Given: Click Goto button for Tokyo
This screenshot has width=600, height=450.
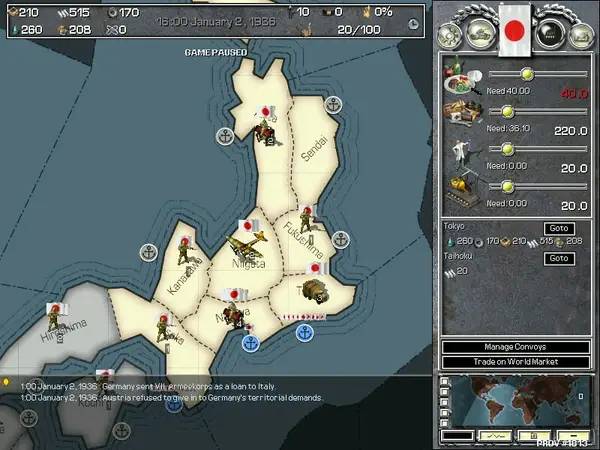Looking at the screenshot, I should (559, 228).
